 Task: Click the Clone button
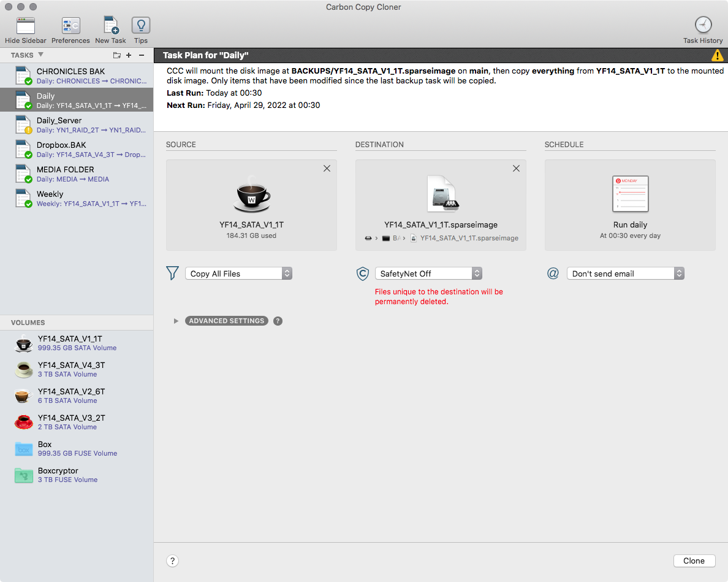point(694,561)
